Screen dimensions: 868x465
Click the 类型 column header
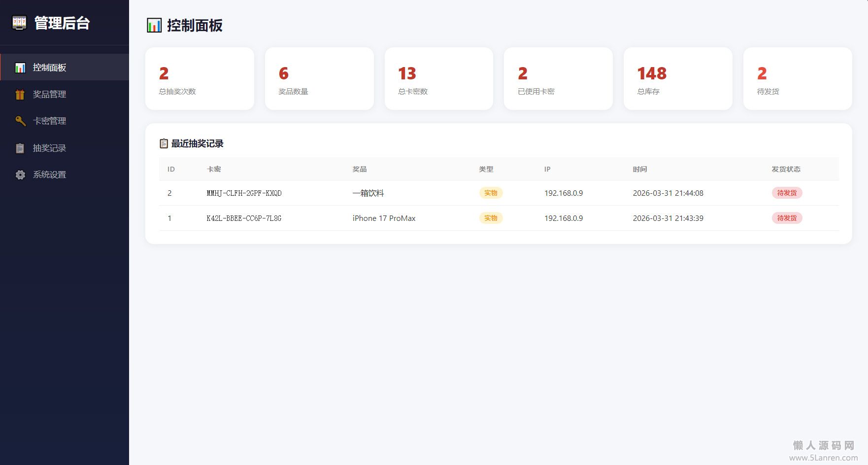pos(486,169)
